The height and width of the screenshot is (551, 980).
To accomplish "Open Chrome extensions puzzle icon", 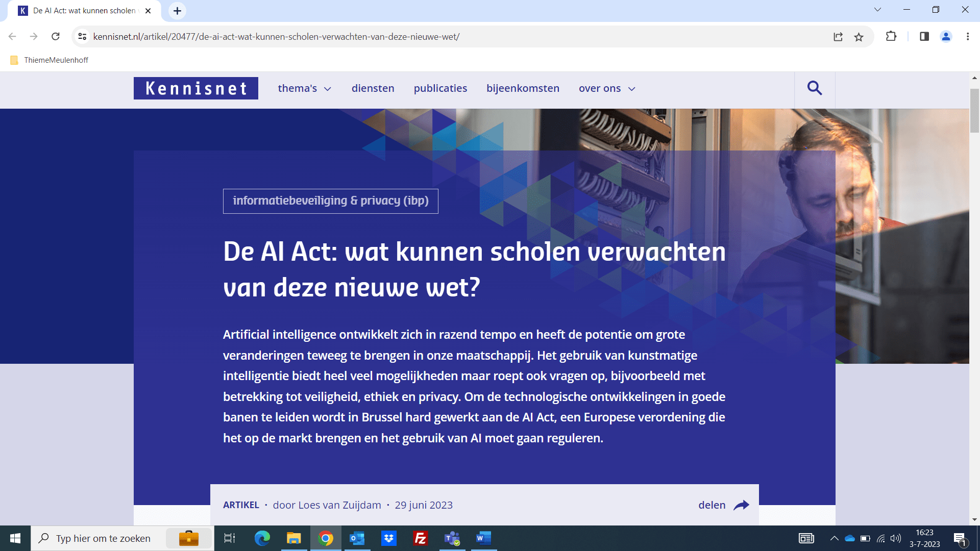I will click(x=891, y=37).
